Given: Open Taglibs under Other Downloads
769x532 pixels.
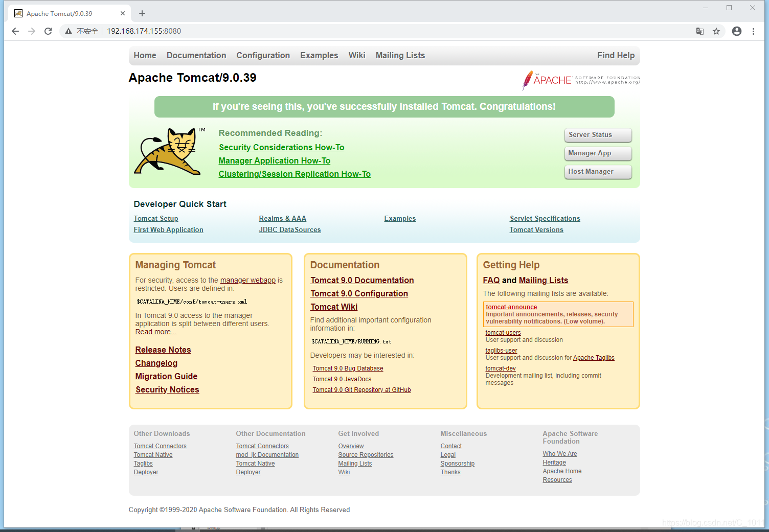Looking at the screenshot, I should tap(143, 464).
